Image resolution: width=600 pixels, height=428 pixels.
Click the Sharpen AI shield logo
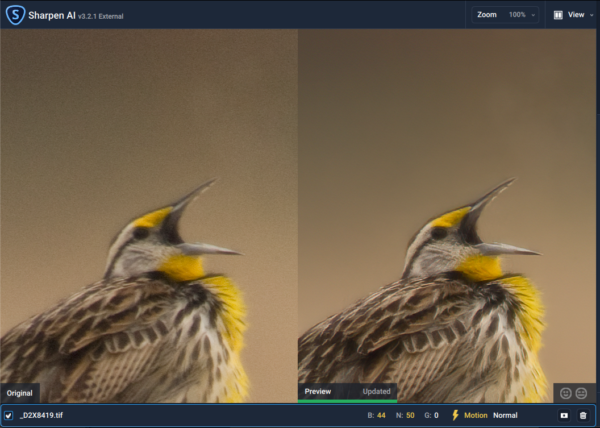(15, 15)
